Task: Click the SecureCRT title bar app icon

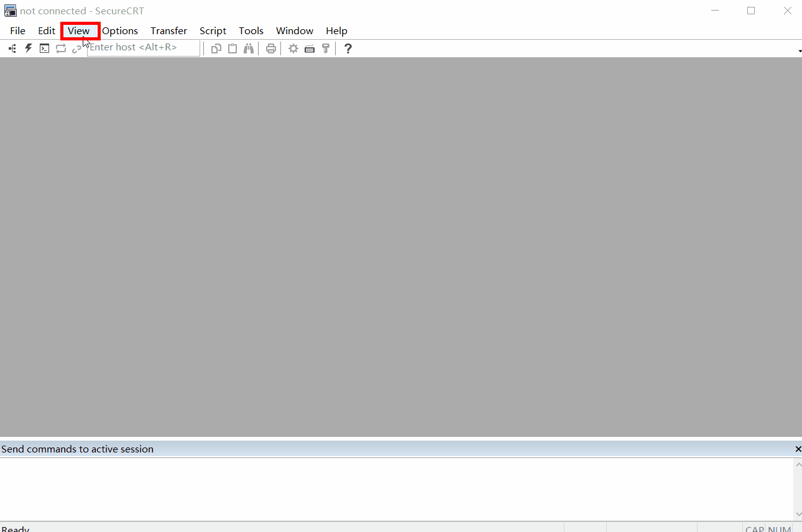Action: 10,11
